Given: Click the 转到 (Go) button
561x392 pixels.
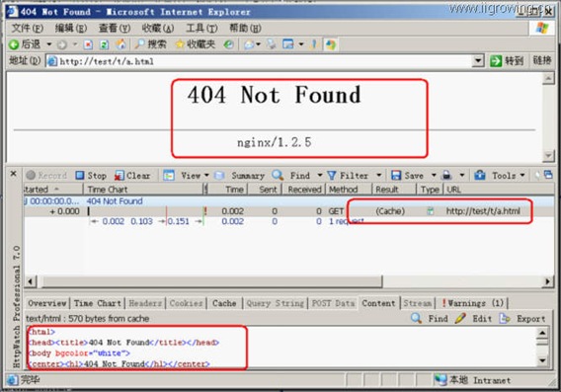Looking at the screenshot, I should pyautogui.click(x=507, y=61).
